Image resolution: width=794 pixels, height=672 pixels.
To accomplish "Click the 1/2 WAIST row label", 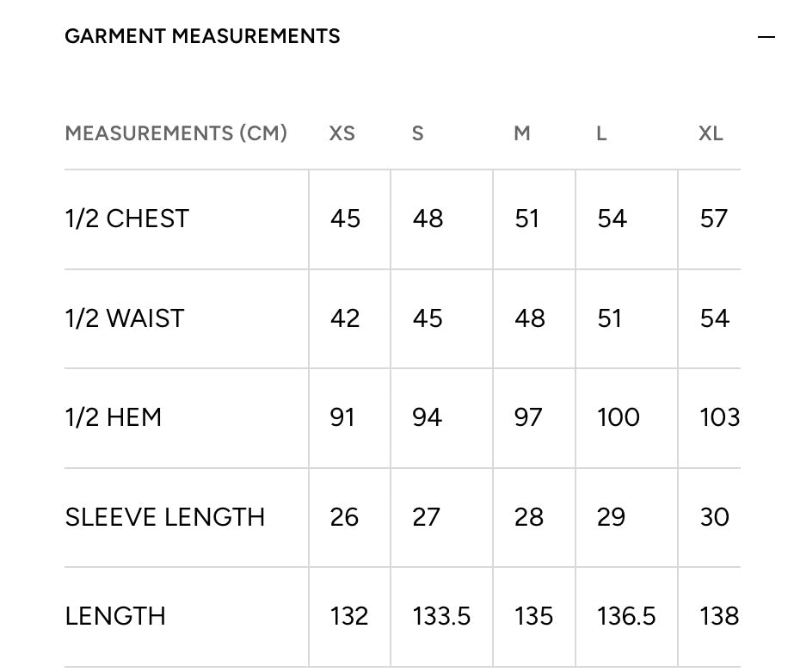I will click(x=125, y=318).
